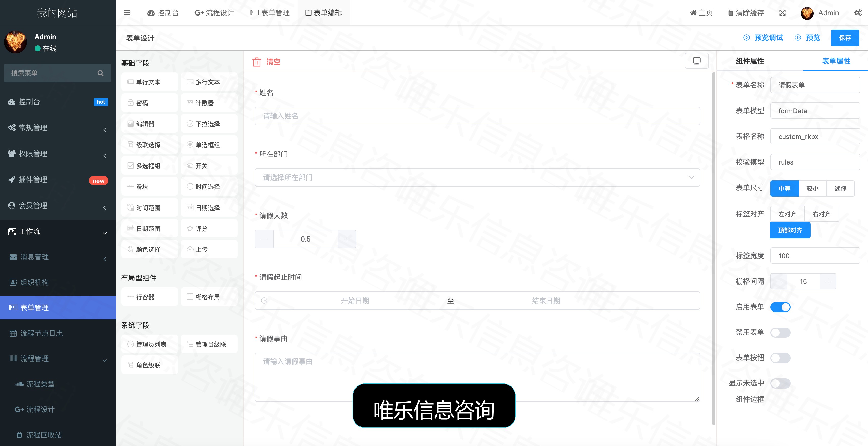Viewport: 868px width, 446px height.
Task: Add the 上传 upload component
Action: point(209,249)
